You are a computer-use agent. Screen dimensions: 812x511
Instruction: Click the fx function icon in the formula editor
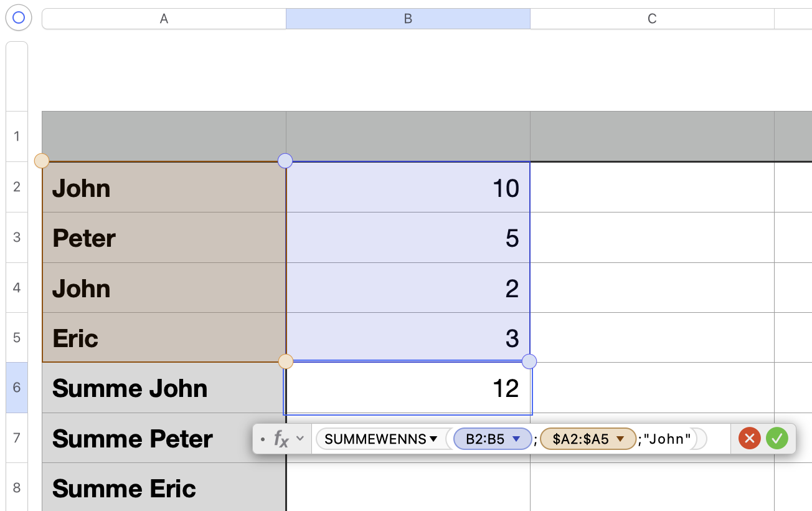click(281, 439)
